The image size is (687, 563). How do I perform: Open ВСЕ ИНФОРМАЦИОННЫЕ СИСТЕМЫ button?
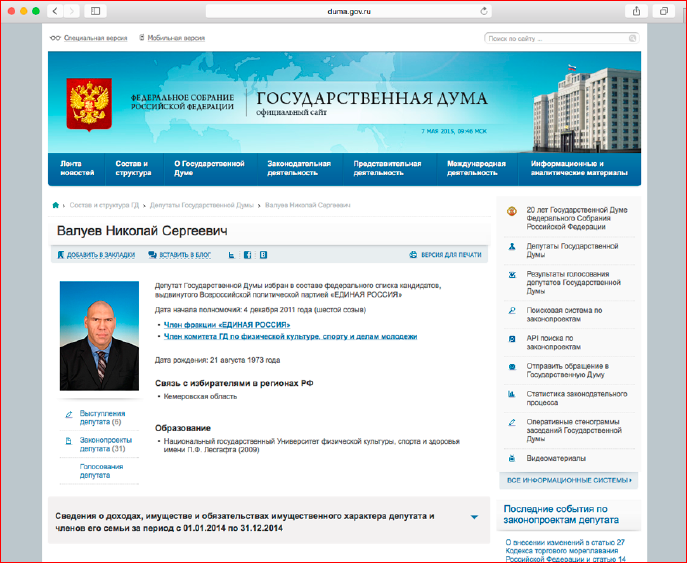[x=569, y=480]
